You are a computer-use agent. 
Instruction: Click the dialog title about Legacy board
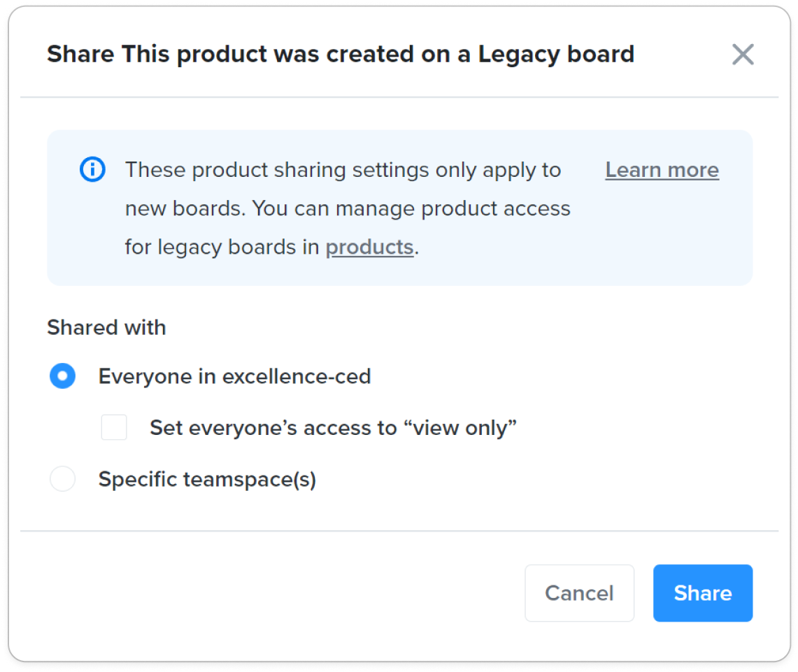[341, 55]
